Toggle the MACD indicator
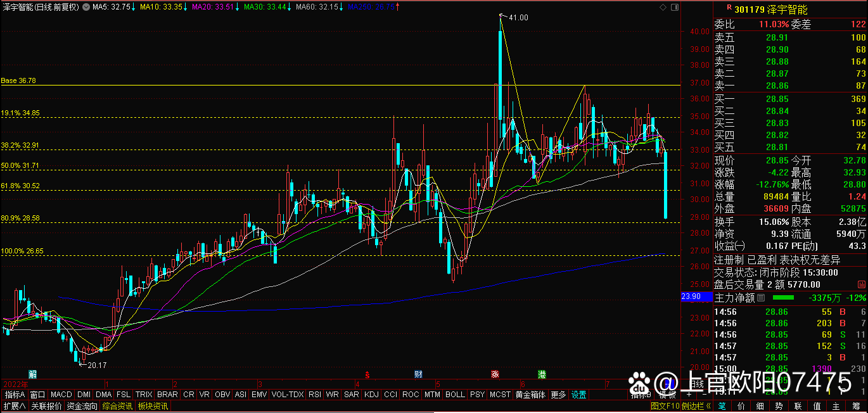Image resolution: width=868 pixels, height=413 pixels. pos(61,395)
